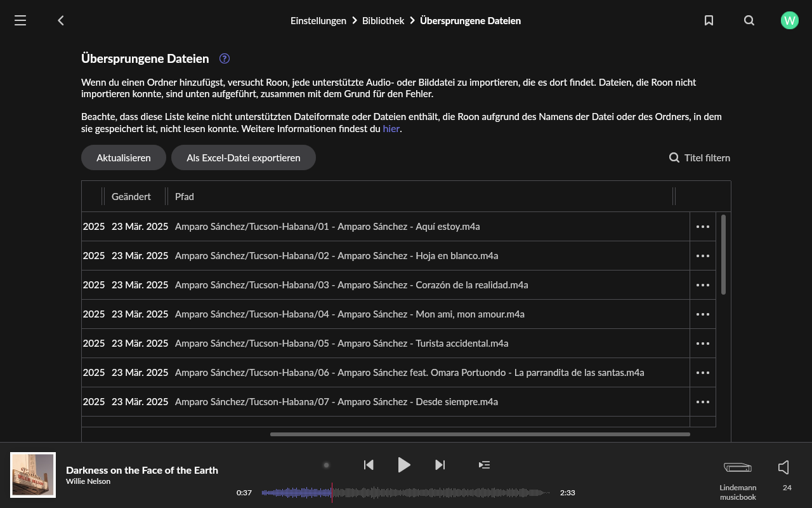This screenshot has width=812, height=508.
Task: Open the bookmarks icon
Action: click(709, 20)
